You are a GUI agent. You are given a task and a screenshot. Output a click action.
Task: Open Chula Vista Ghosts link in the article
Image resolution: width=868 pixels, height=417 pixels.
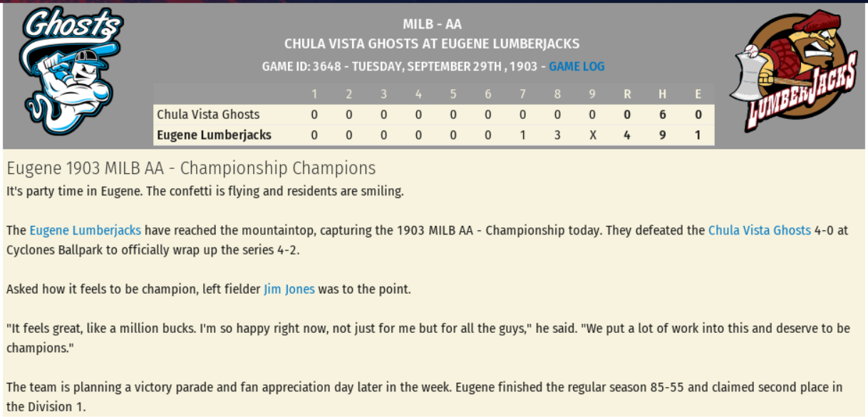[x=759, y=230]
